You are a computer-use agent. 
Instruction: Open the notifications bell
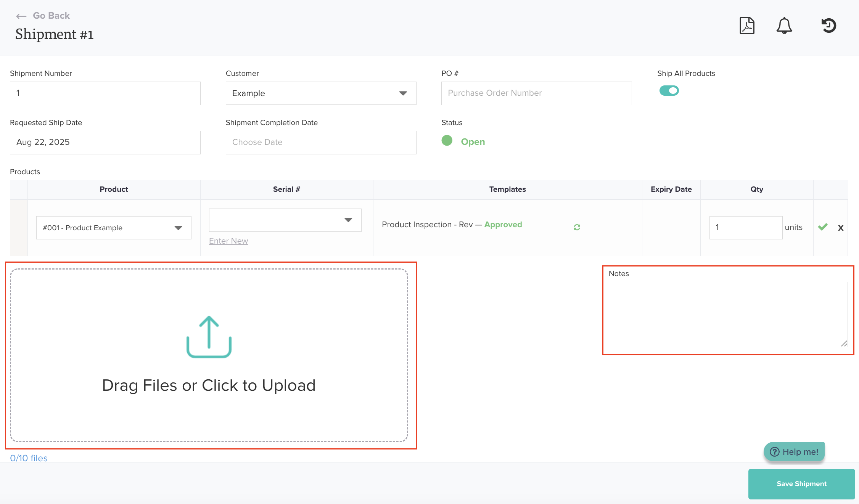pyautogui.click(x=784, y=26)
